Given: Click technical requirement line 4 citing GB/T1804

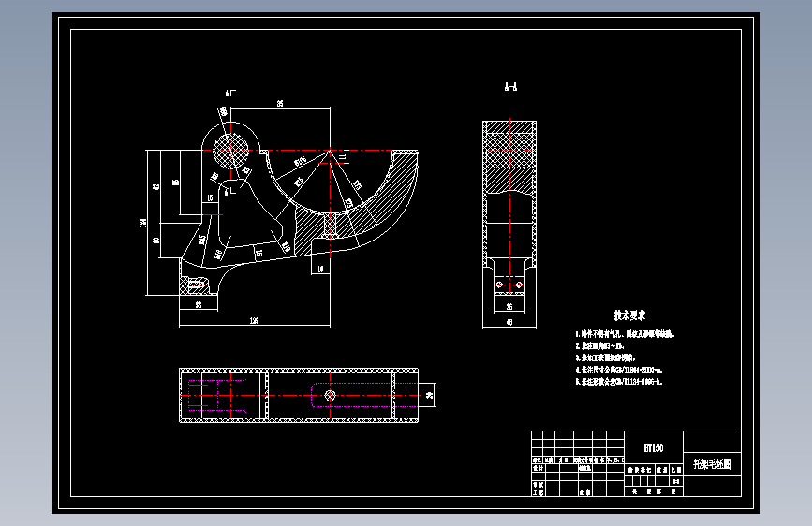Looking at the screenshot, I should click(x=619, y=370).
